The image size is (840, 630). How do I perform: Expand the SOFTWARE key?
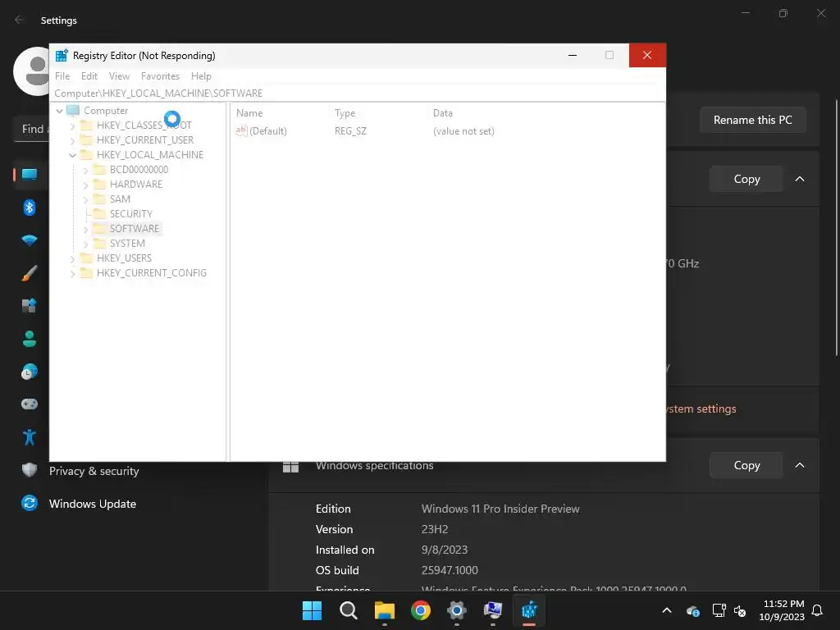pyautogui.click(x=85, y=230)
